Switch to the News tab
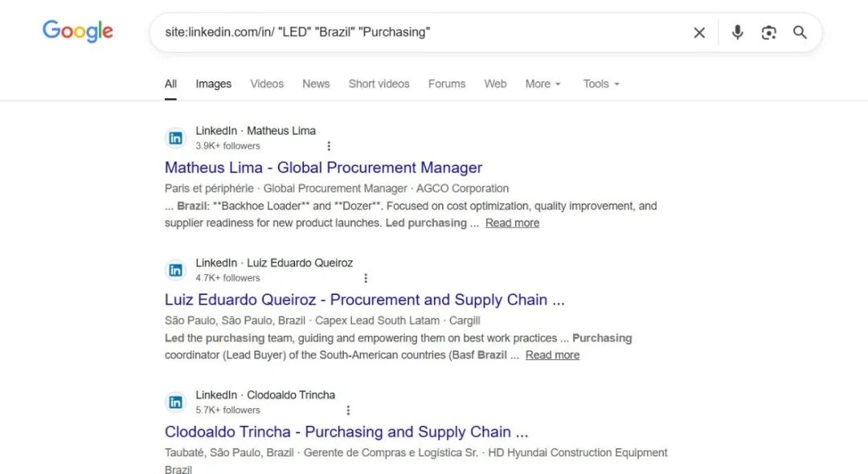Viewport: 868px width, 474px height. [x=316, y=84]
